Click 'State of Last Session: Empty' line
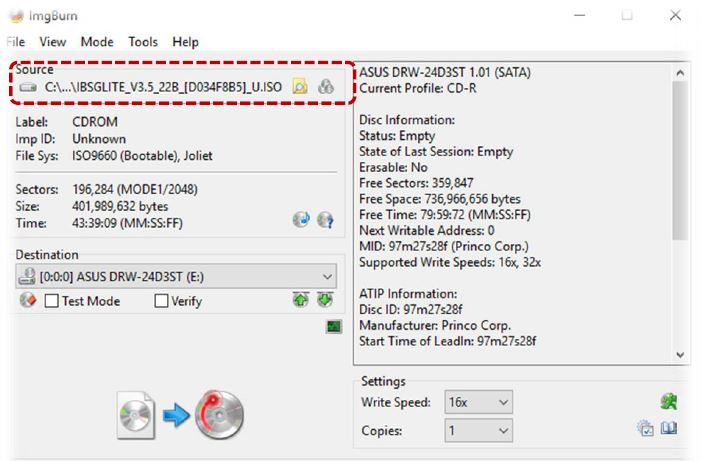Viewport: 709px width, 461px height. click(436, 151)
